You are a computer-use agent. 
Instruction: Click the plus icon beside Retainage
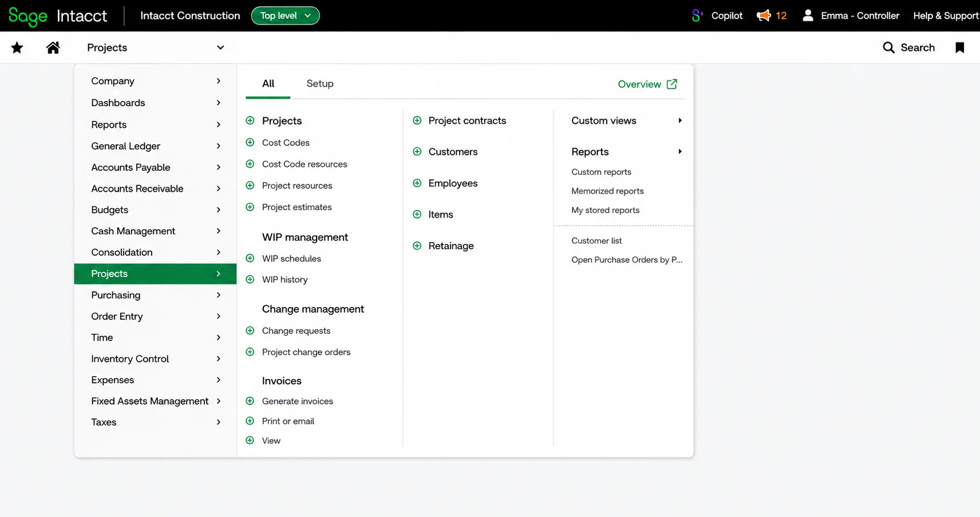click(x=417, y=246)
